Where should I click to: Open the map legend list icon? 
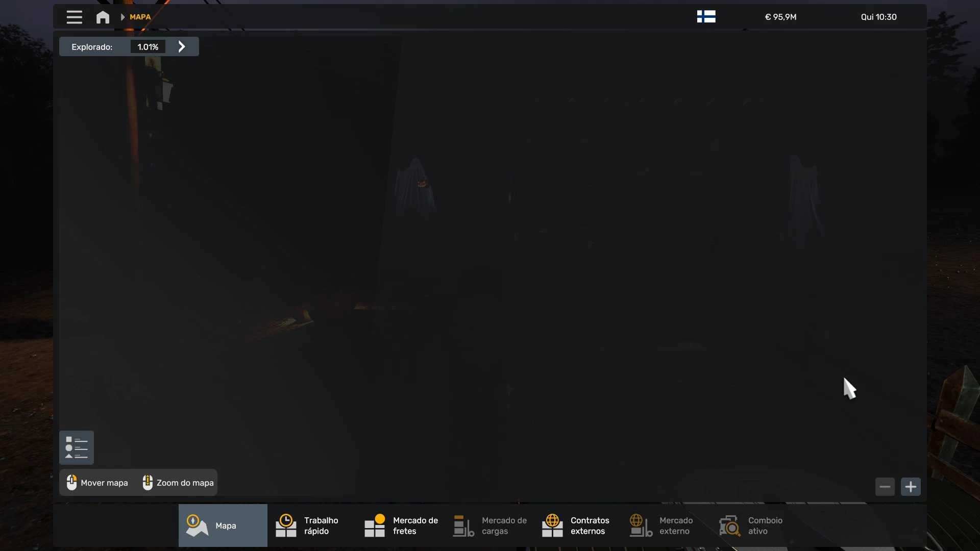coord(77,447)
